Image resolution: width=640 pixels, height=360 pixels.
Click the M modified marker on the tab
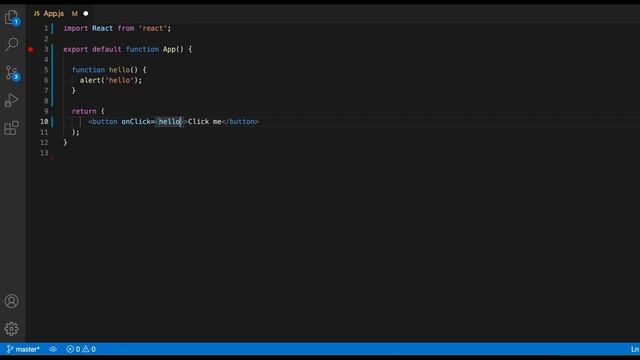pyautogui.click(x=75, y=13)
